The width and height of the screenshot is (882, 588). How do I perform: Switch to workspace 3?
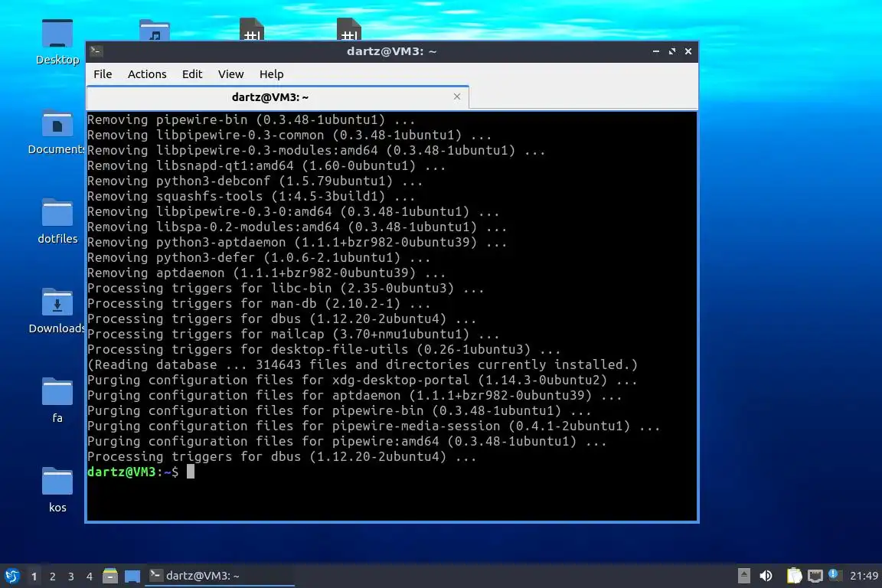[71, 577]
